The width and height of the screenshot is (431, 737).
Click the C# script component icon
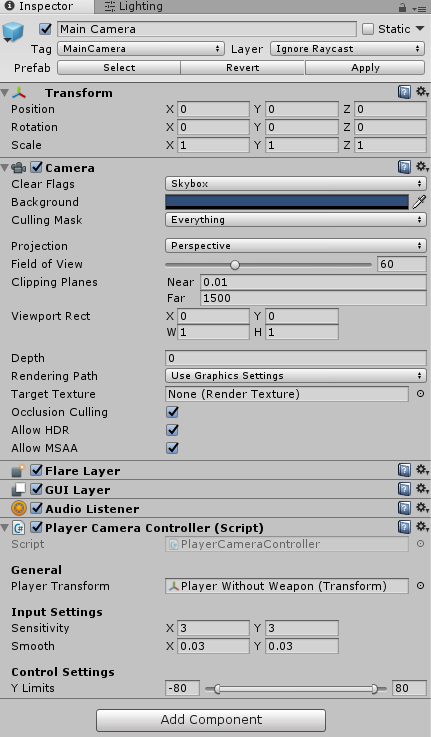point(18,527)
